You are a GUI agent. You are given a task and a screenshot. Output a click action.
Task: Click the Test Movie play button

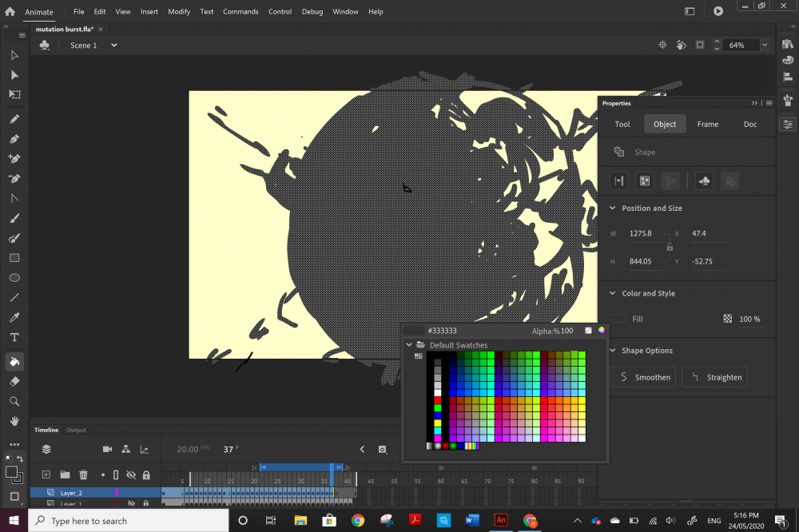pyautogui.click(x=718, y=11)
